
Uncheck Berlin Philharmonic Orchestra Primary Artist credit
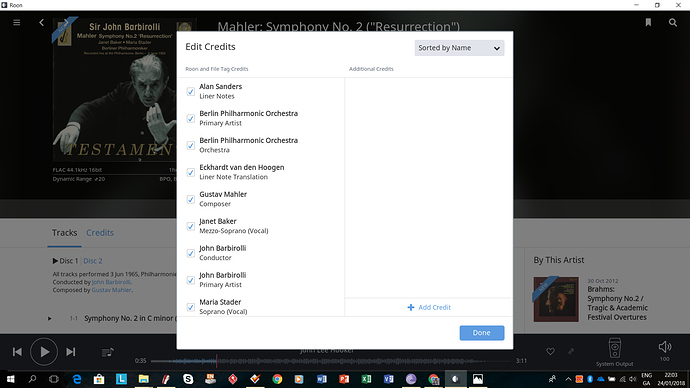[x=191, y=118]
